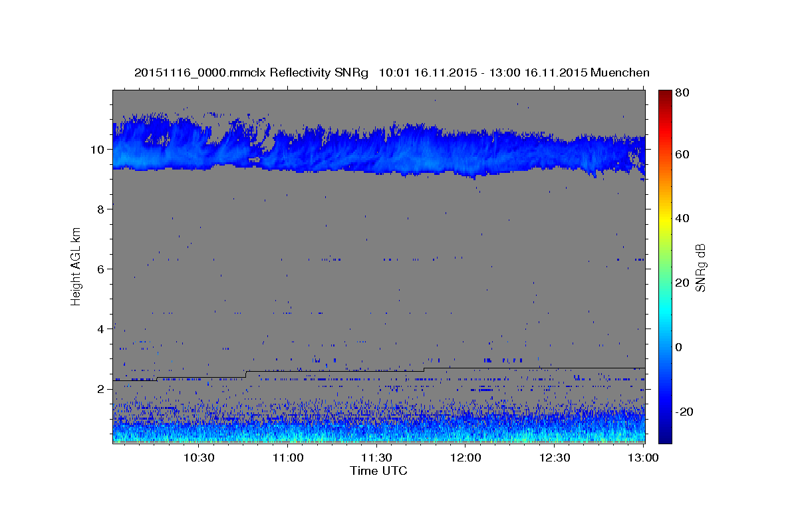Click the 11:00 time tick label

(x=288, y=458)
